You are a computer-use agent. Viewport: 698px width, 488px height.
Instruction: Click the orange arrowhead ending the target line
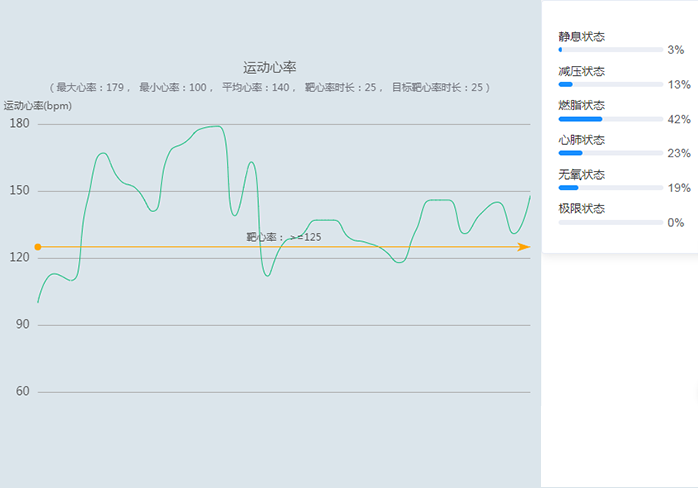[525, 246]
